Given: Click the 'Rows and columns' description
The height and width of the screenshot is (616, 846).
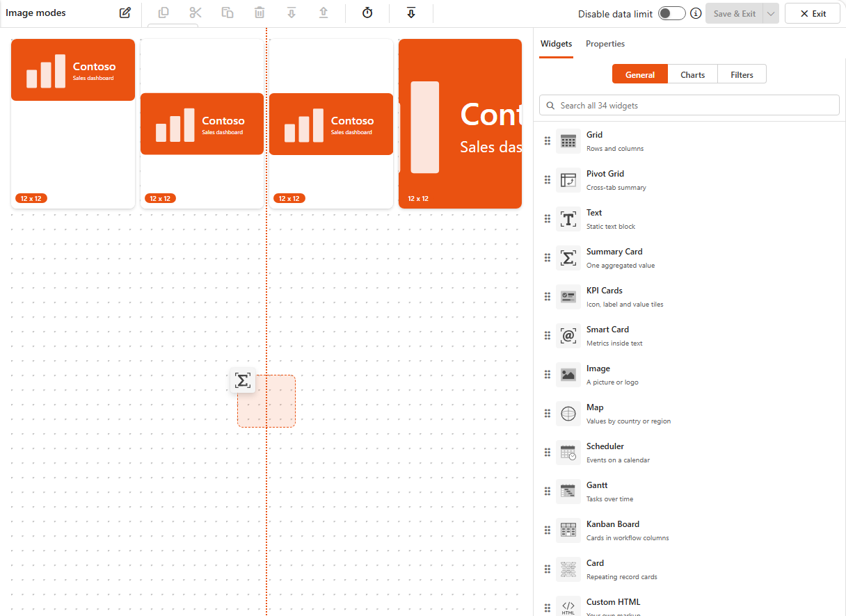Looking at the screenshot, I should [615, 149].
